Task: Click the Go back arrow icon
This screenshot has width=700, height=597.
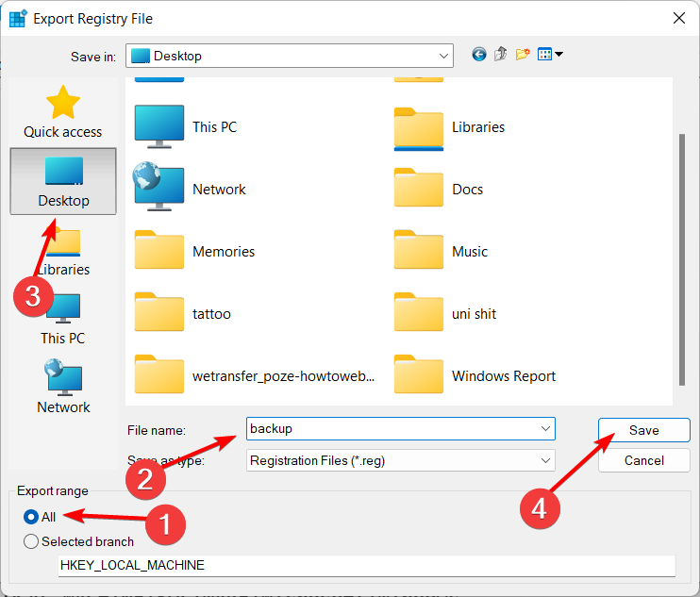Action: click(x=478, y=55)
